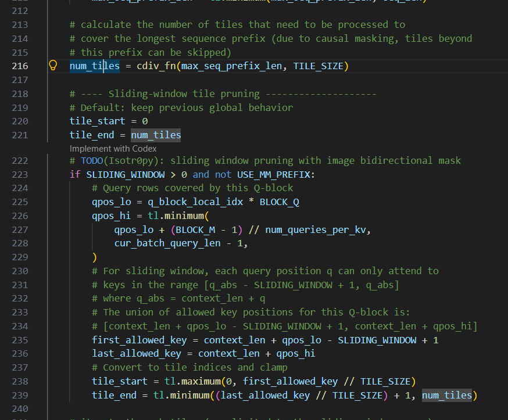
Task: Click line number 240 in the gutter
Action: click(x=20, y=409)
